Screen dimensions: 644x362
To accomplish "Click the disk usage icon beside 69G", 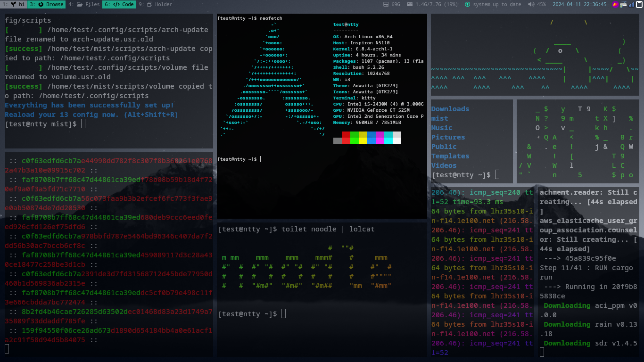I will click(386, 4).
